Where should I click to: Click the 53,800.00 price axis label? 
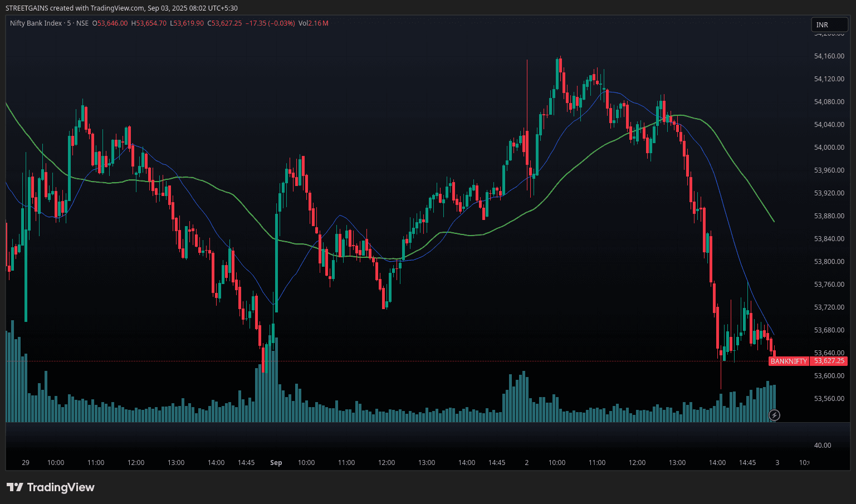(829, 262)
